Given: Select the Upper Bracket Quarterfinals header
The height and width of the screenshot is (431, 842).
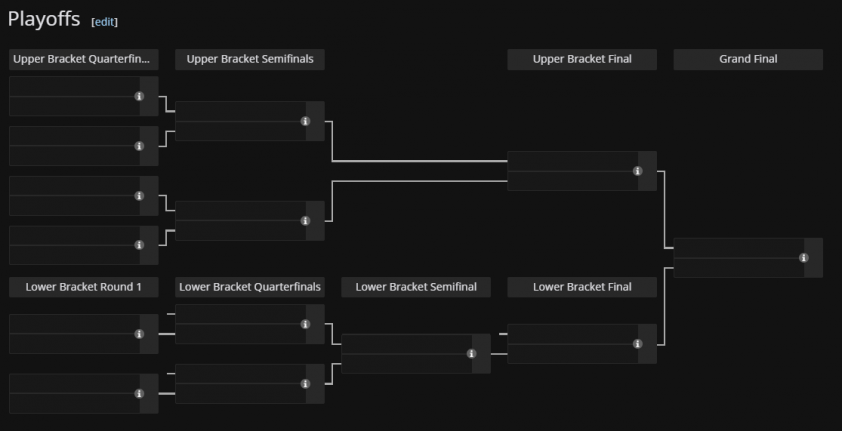Looking at the screenshot, I should click(84, 60).
